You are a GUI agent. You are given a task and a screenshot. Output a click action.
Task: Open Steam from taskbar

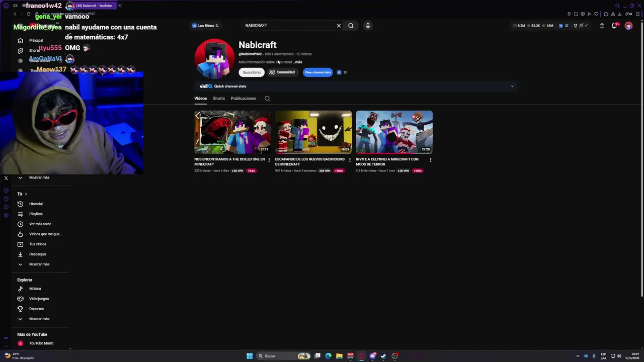[x=383, y=356]
